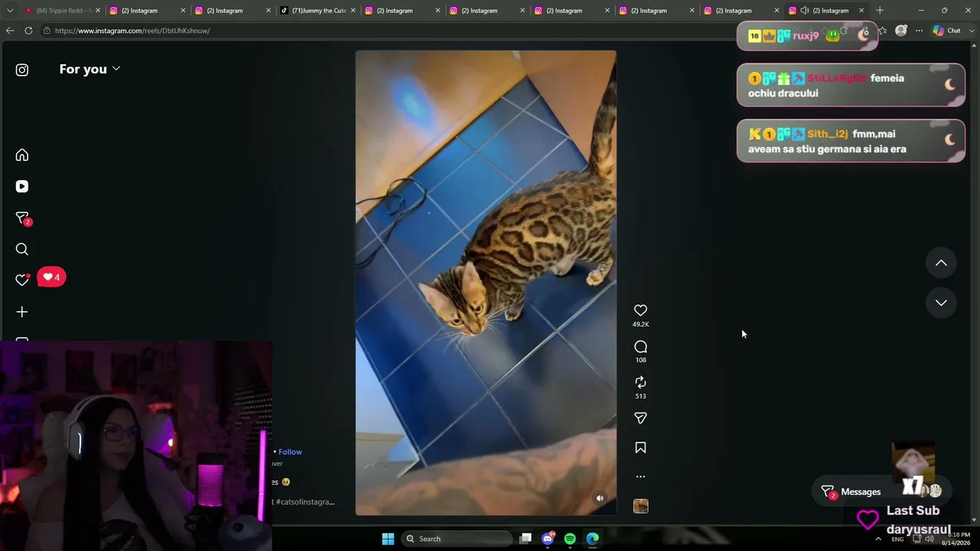980x551 pixels.
Task: Open Instagram Search from the sidebar
Action: 22,249
